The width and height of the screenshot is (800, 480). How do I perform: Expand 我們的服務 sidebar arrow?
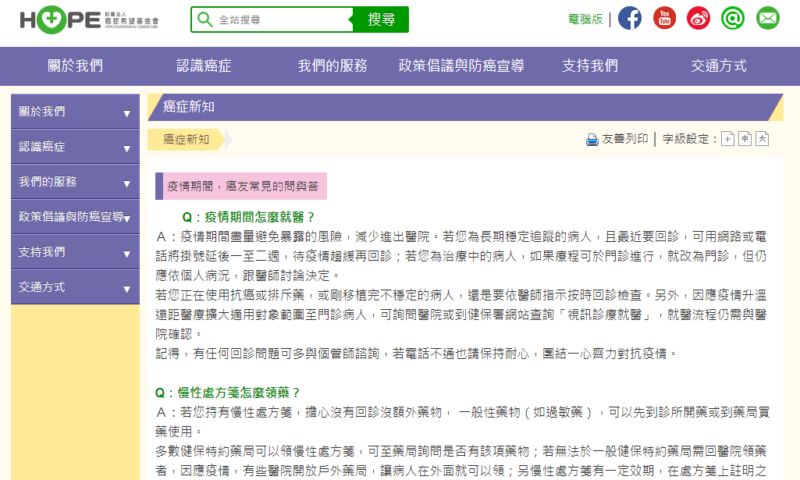tap(126, 183)
